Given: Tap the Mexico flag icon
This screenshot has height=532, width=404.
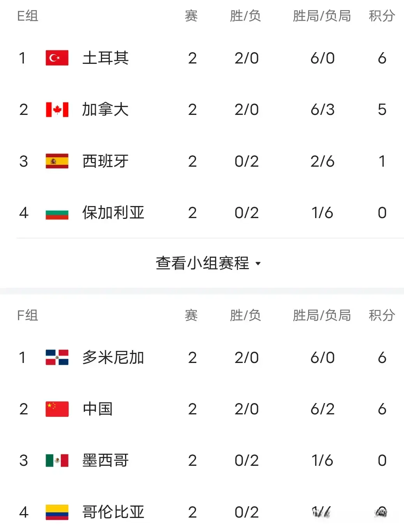Looking at the screenshot, I should (x=57, y=460).
